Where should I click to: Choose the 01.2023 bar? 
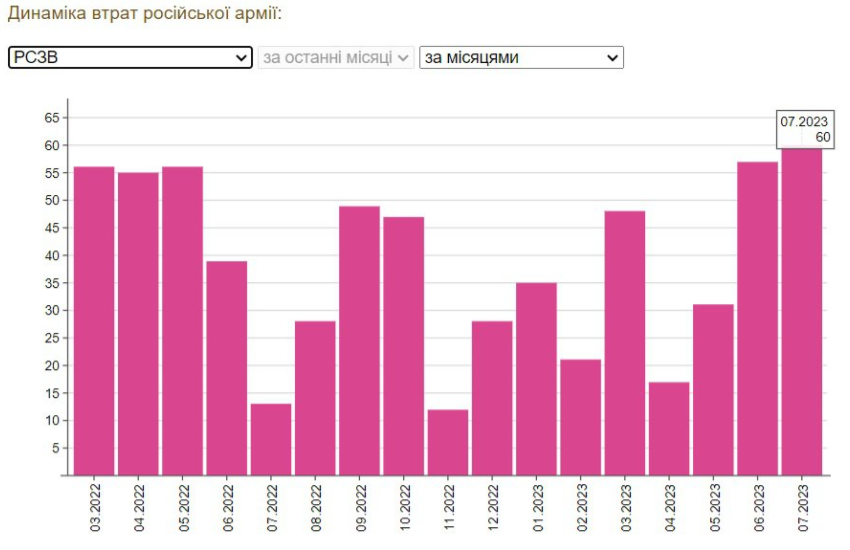pos(537,379)
